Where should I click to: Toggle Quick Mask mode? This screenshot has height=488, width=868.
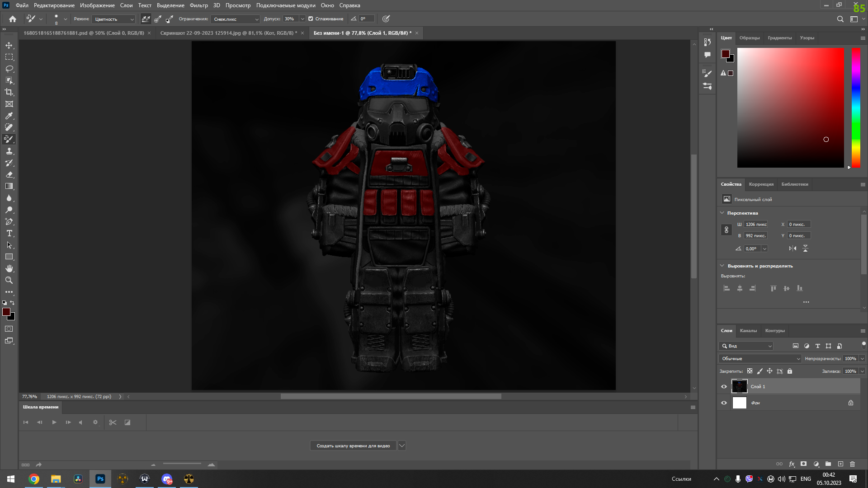[x=9, y=329]
